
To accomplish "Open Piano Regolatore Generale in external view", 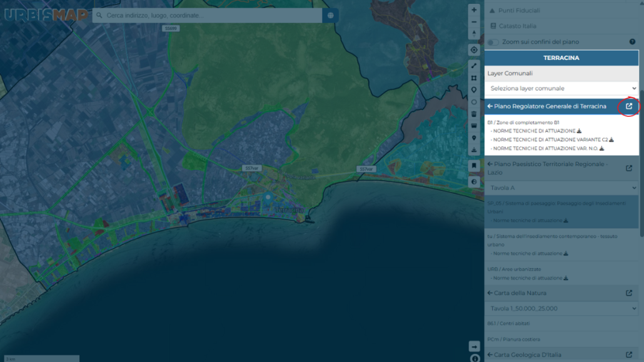I will [x=629, y=106].
